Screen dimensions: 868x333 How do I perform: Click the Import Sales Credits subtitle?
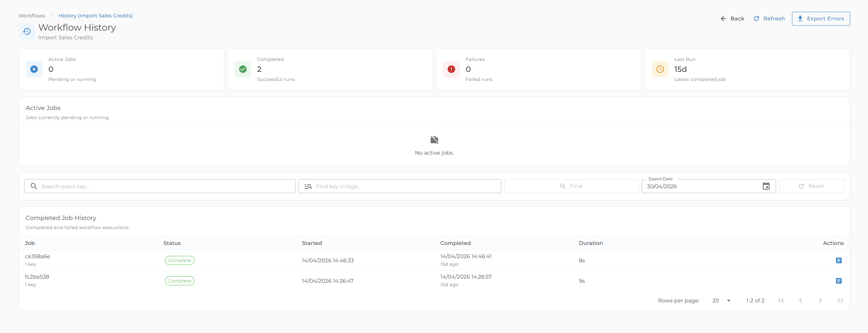pyautogui.click(x=65, y=37)
